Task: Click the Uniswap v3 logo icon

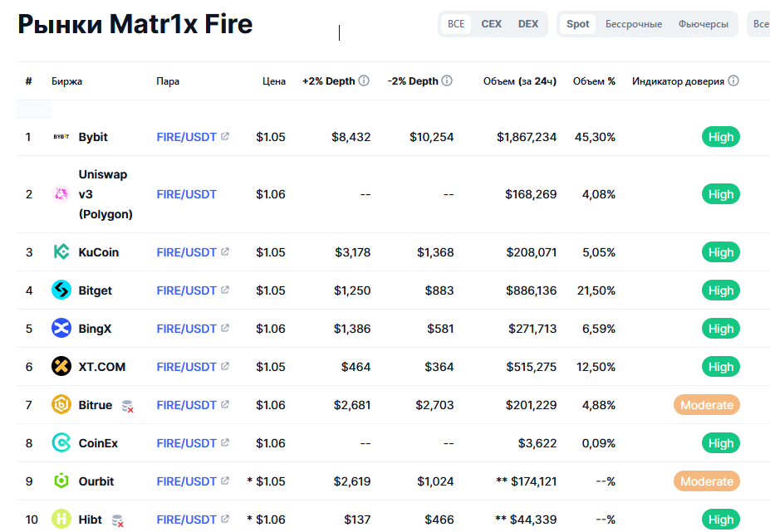Action: click(x=61, y=194)
